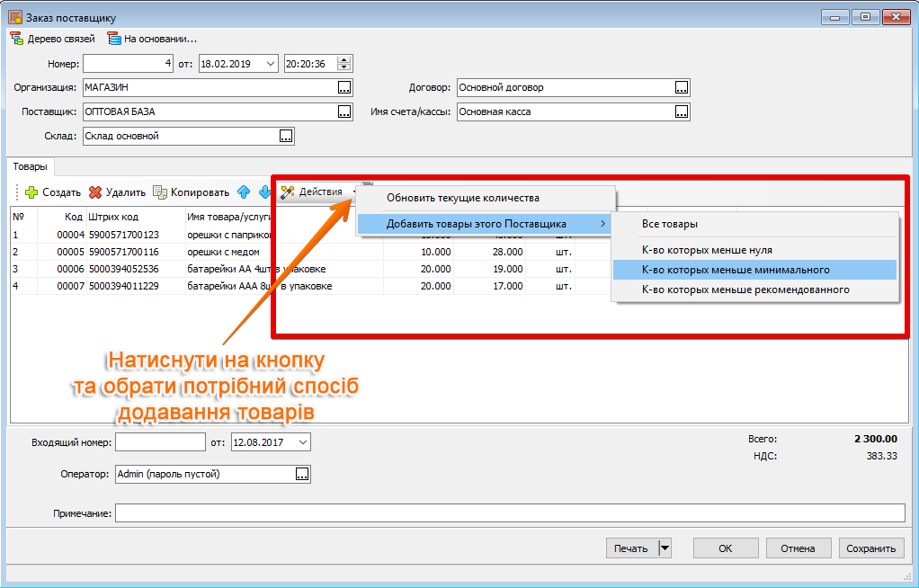Viewport: 919px width, 588px height.
Task: Move row up with blue arrow
Action: click(244, 192)
